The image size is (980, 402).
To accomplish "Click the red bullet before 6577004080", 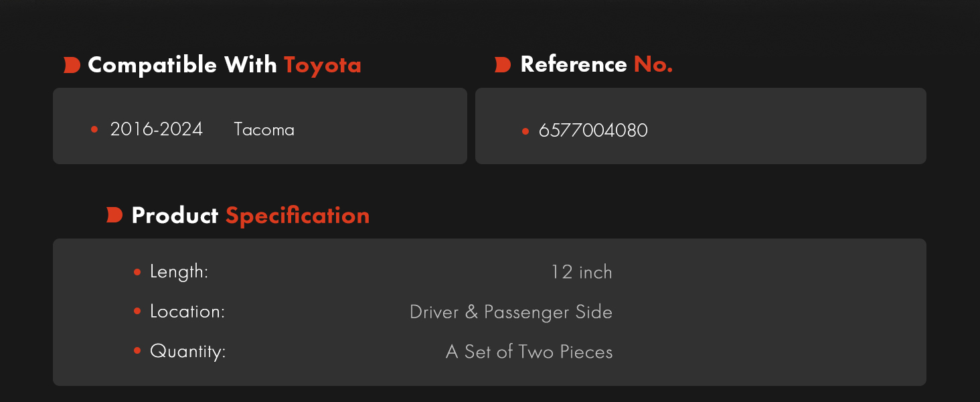I will 525,131.
